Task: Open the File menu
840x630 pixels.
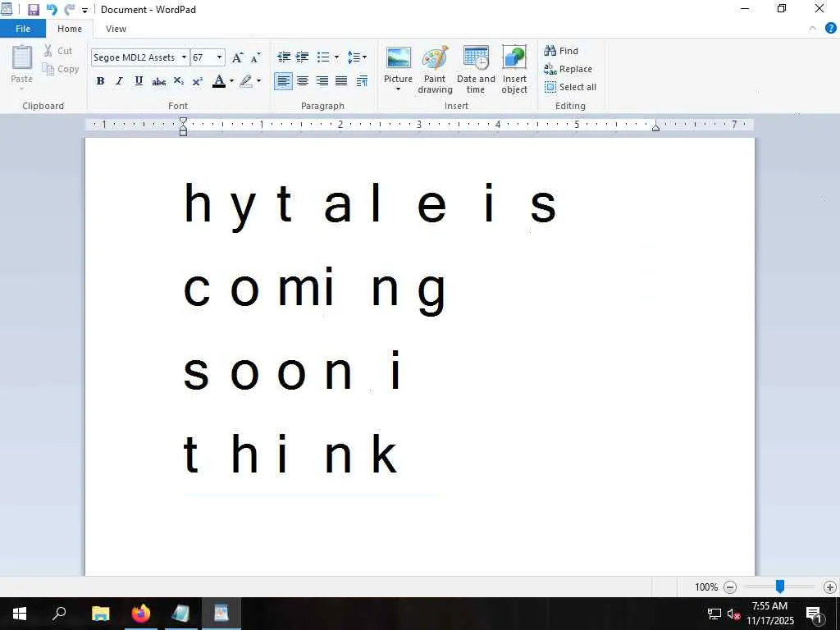Action: pos(23,29)
